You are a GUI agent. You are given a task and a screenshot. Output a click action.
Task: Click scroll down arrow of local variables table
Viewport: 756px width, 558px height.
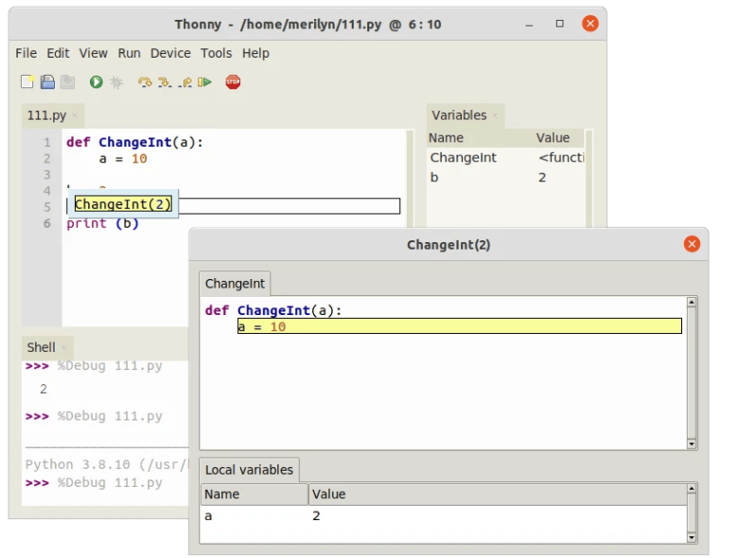[x=692, y=537]
